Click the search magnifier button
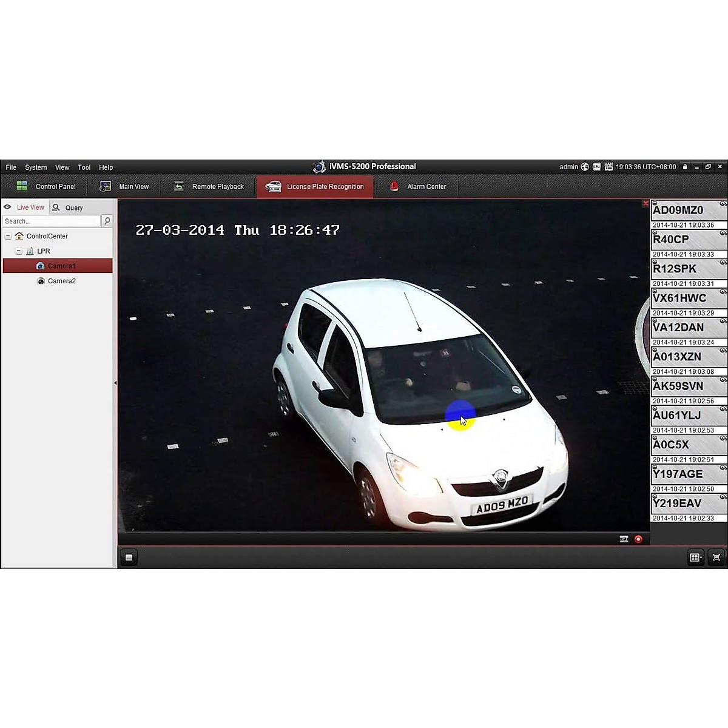This screenshot has height=728, width=728. (107, 221)
